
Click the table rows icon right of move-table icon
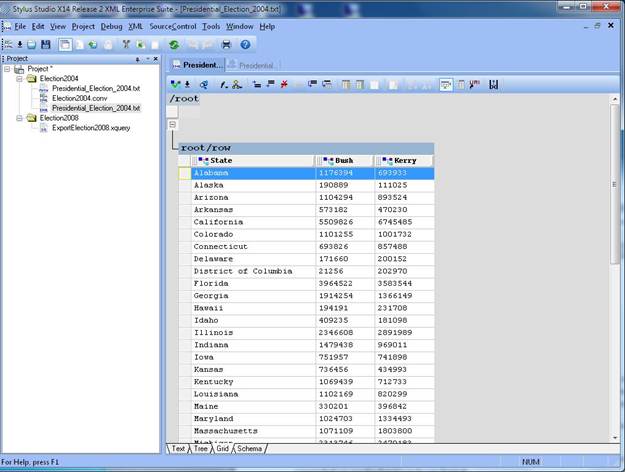(x=327, y=84)
